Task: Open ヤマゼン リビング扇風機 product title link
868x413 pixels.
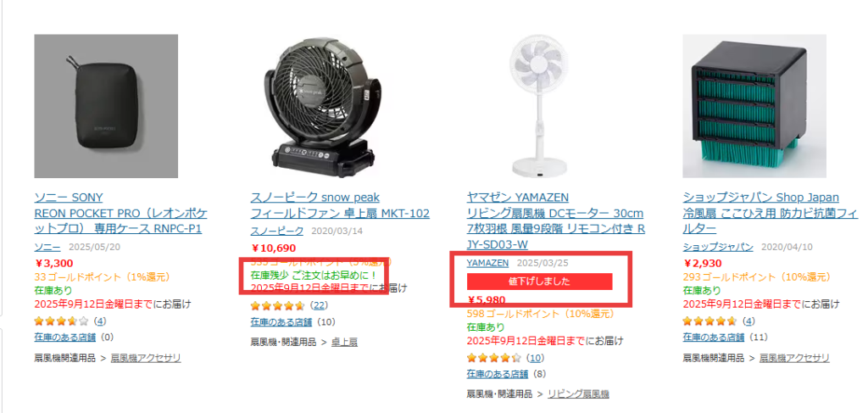Action: click(556, 220)
